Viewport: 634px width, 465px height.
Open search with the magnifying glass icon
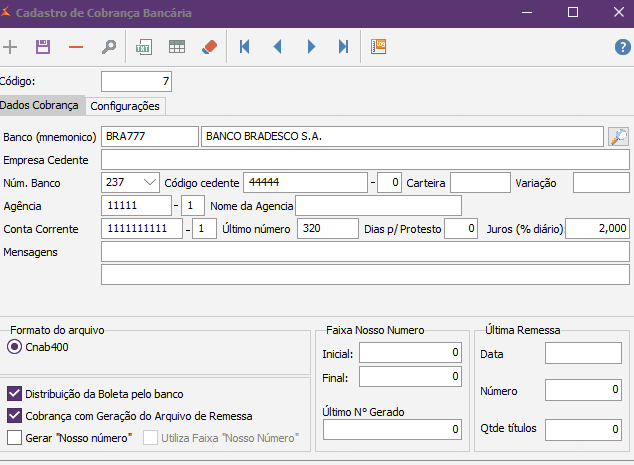pos(108,47)
